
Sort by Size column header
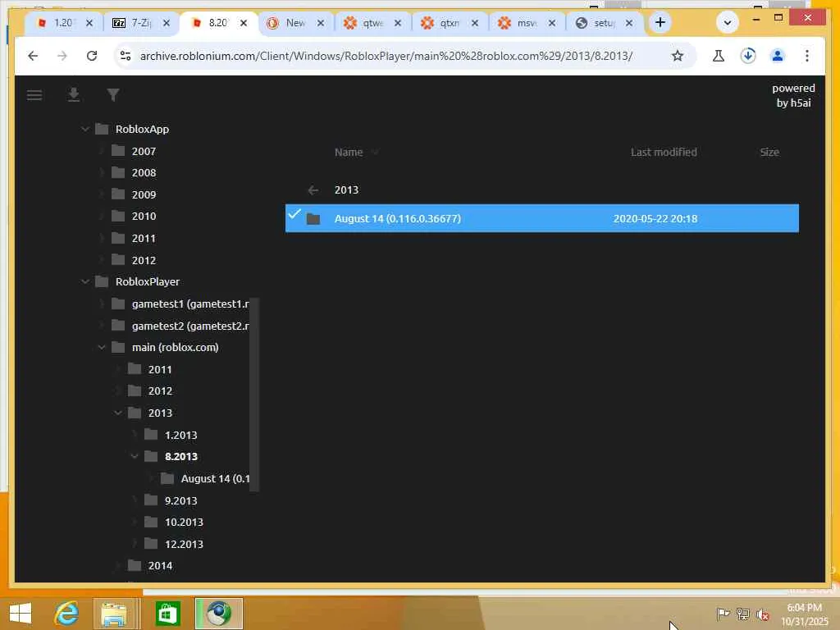coord(769,152)
